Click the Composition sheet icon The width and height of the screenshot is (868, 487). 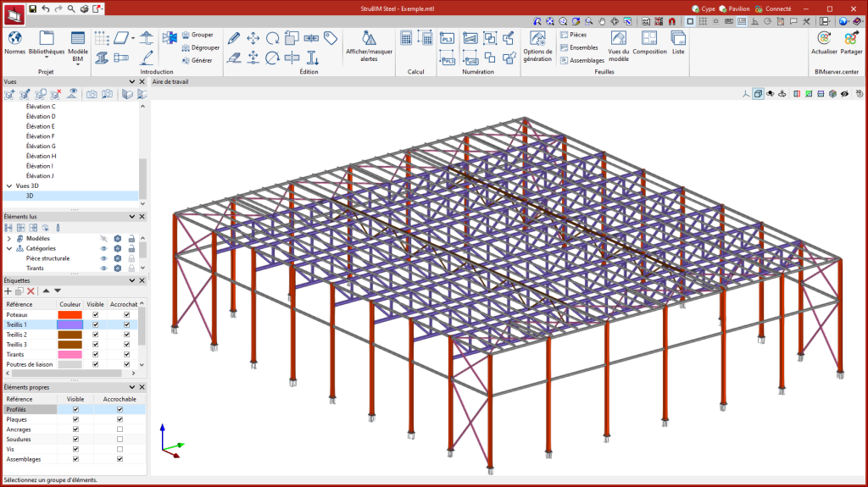(649, 39)
